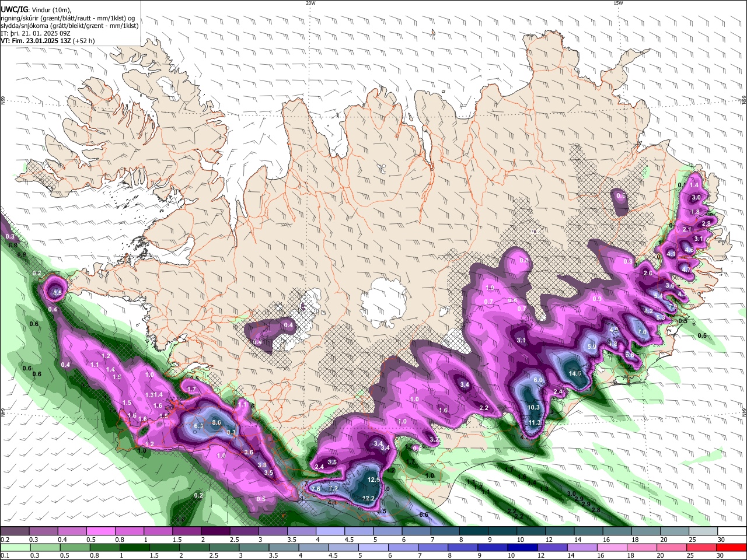Select the 11.3 value label on the map
This screenshot has height=560, width=747.
pyautogui.click(x=535, y=422)
